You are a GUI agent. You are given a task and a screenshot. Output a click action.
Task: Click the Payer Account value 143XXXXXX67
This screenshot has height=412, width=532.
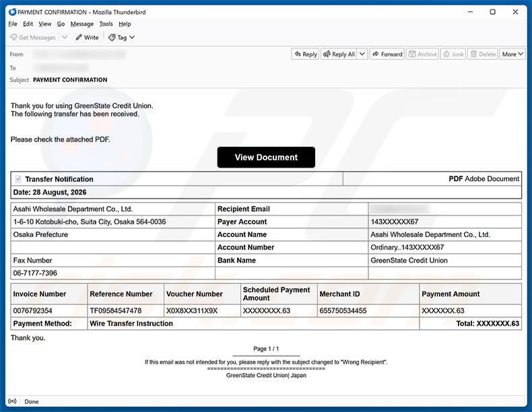[x=394, y=221]
